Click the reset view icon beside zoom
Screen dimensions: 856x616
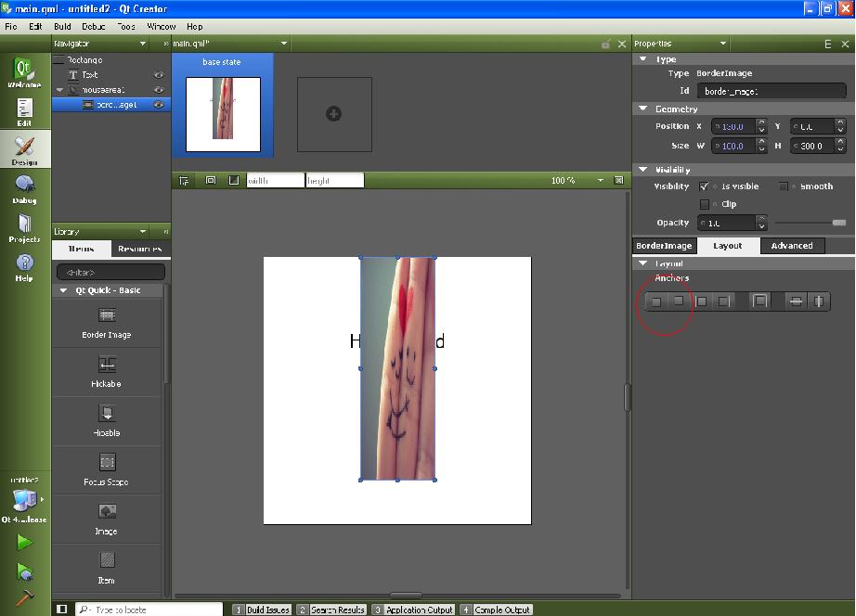click(618, 180)
